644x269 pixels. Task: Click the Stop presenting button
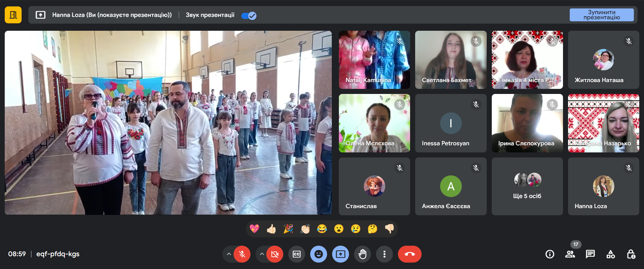[x=601, y=15]
